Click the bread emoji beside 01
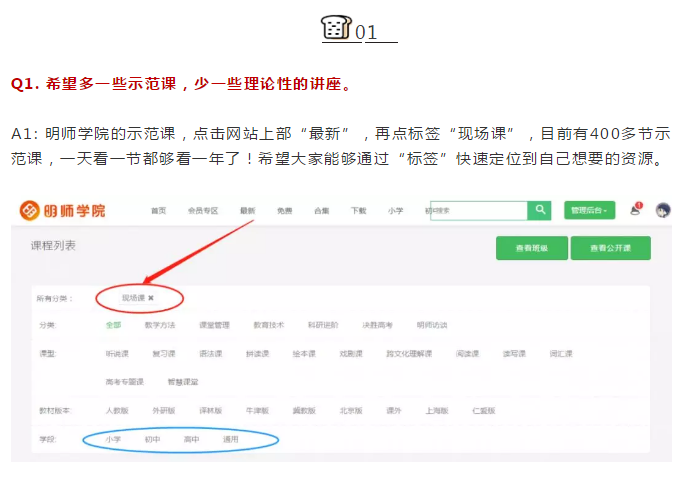This screenshot has width=688, height=480. pos(337,28)
